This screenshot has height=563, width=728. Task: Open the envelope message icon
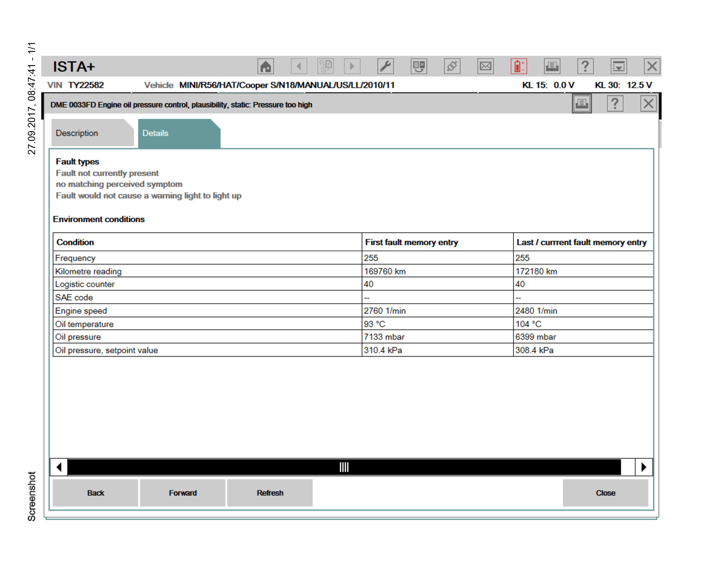coord(485,66)
